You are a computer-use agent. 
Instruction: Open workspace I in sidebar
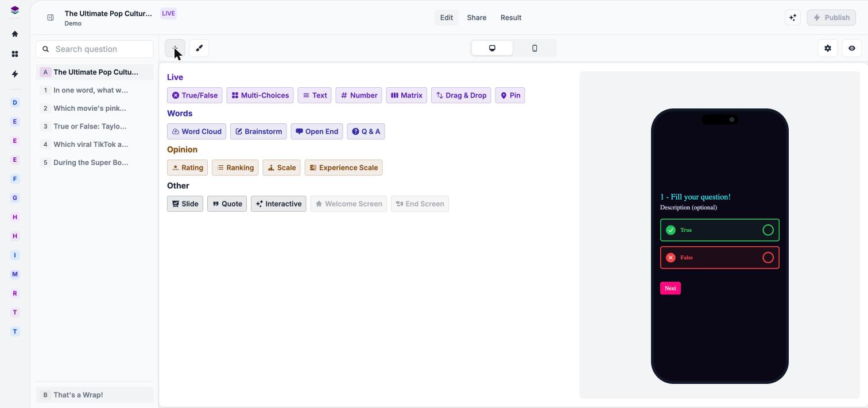click(x=15, y=255)
